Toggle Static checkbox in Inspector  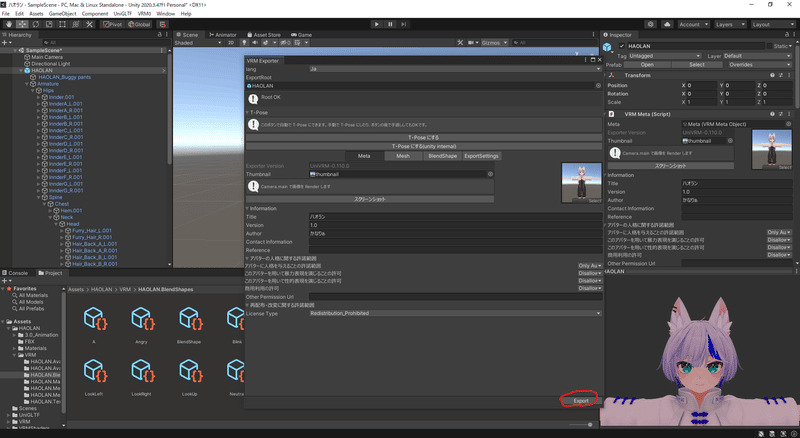769,46
